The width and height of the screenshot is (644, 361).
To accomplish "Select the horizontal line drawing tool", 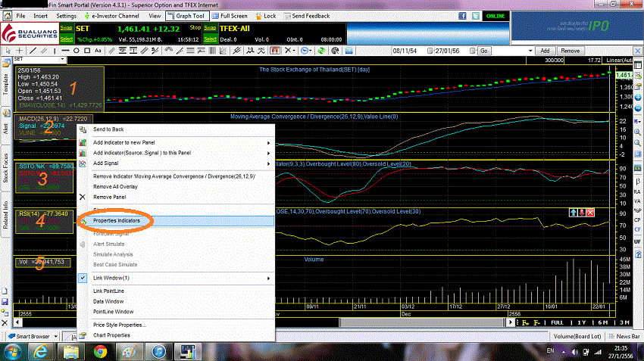I will coord(65,51).
